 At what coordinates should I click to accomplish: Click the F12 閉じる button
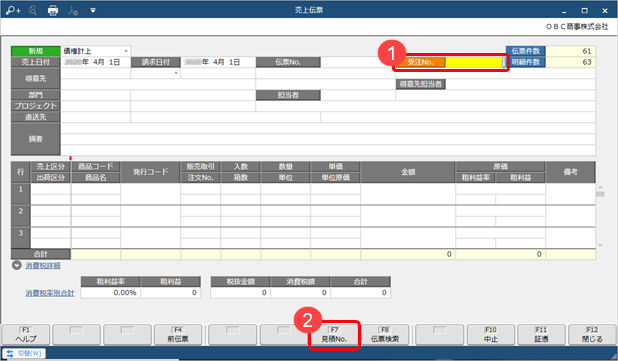[x=592, y=335]
